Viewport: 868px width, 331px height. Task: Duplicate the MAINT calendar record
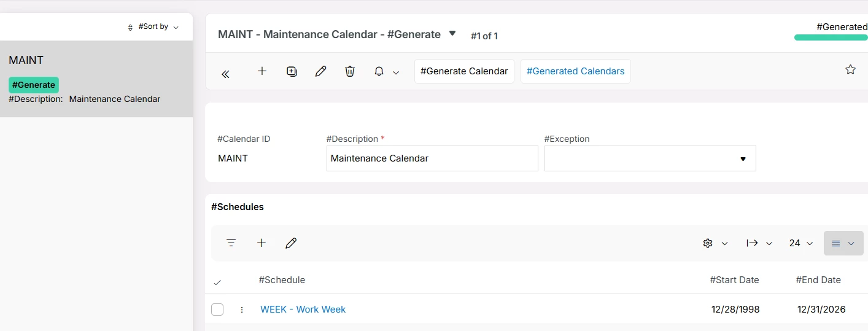pyautogui.click(x=292, y=71)
